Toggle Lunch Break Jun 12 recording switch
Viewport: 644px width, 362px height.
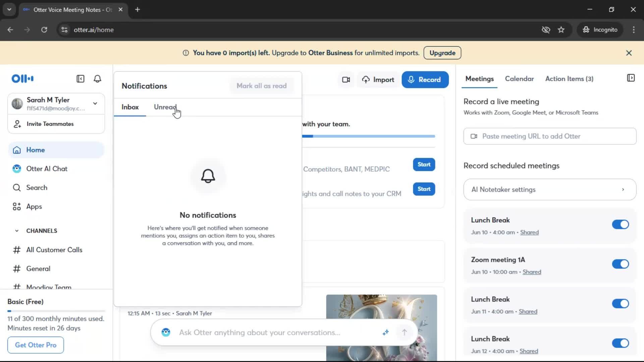(x=620, y=343)
